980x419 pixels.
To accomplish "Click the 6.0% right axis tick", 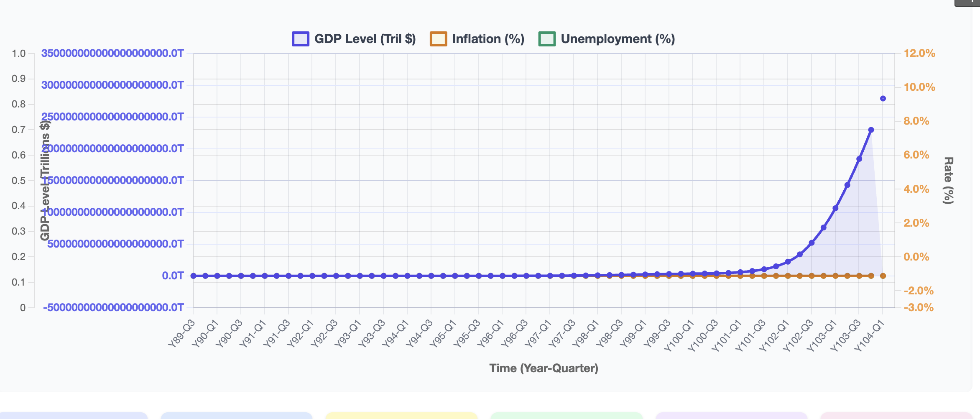I will pos(916,155).
